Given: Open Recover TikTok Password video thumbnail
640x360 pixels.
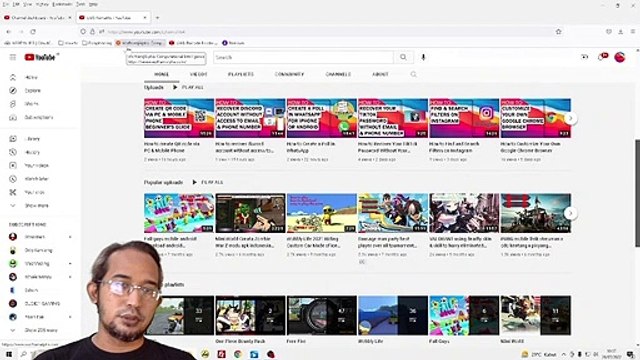Looking at the screenshot, I should tap(393, 118).
